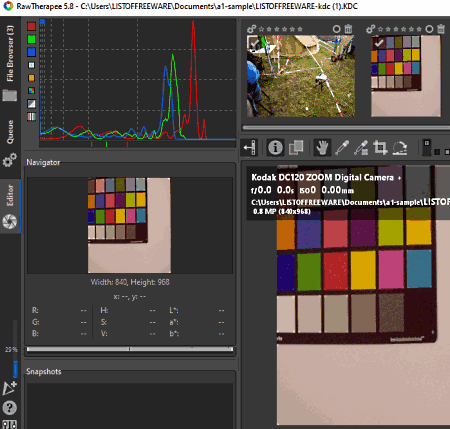Toggle the chromaticity histogram button
This screenshot has height=429, width=450.
(x=31, y=78)
